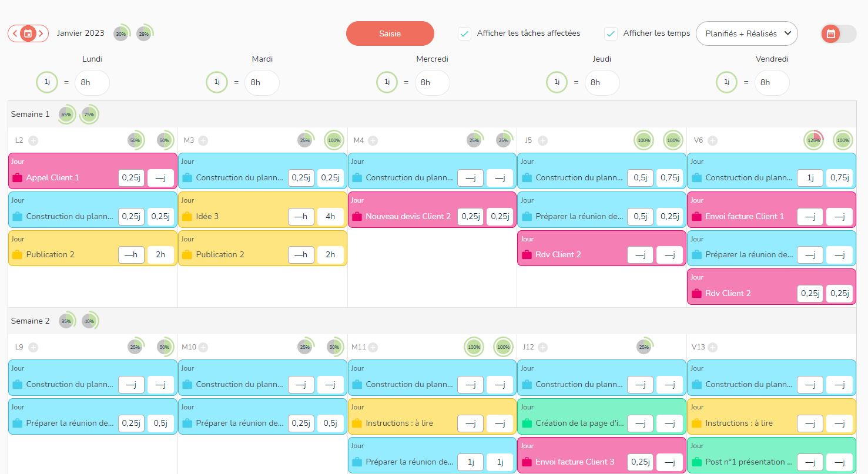Go to the previous month arrow
The width and height of the screenshot is (868, 474).
(x=15, y=33)
